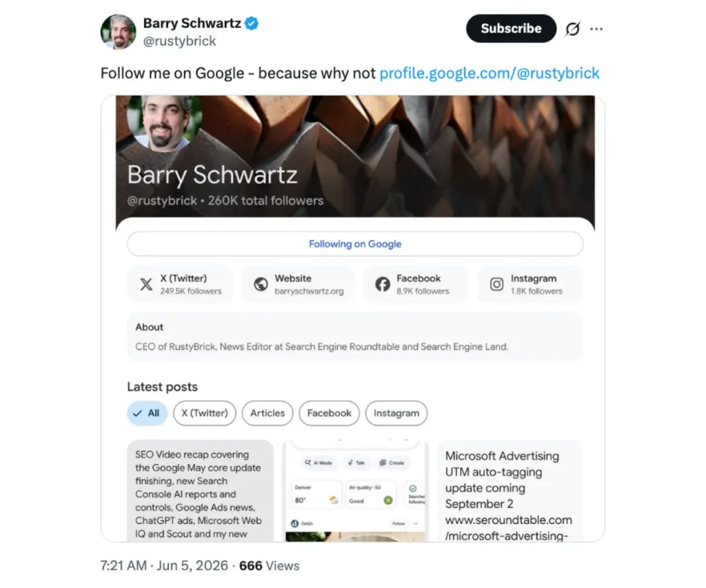This screenshot has height=588, width=706.
Task: Select the Instagram posts filter chip
Action: pos(396,414)
